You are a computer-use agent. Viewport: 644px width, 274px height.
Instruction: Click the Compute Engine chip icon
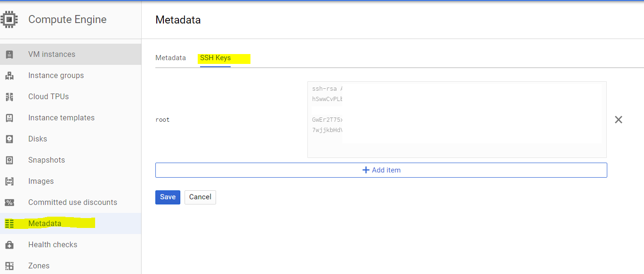click(x=9, y=19)
